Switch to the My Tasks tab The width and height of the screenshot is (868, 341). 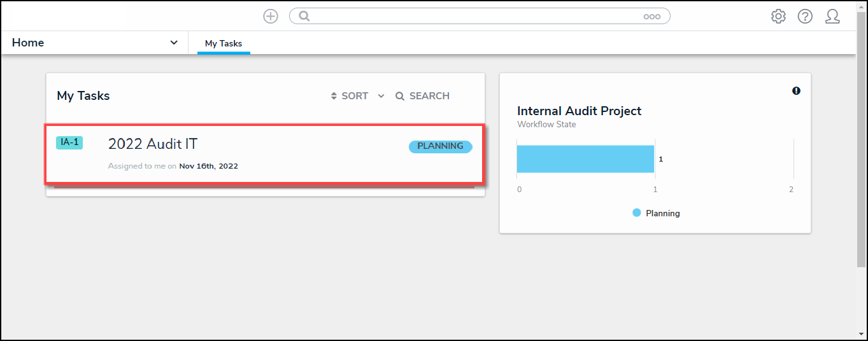[x=224, y=44]
